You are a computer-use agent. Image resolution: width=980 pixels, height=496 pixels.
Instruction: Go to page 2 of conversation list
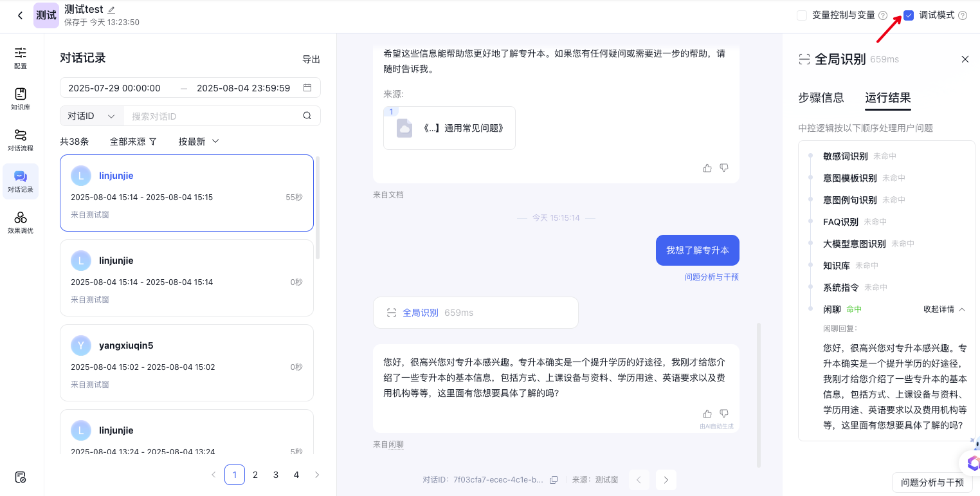tap(255, 475)
